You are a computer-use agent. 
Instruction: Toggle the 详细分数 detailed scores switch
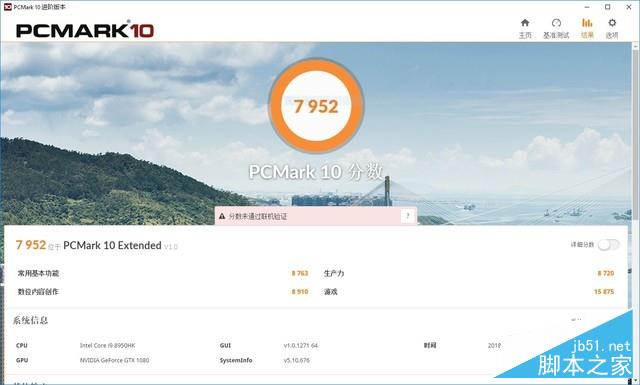[609, 245]
